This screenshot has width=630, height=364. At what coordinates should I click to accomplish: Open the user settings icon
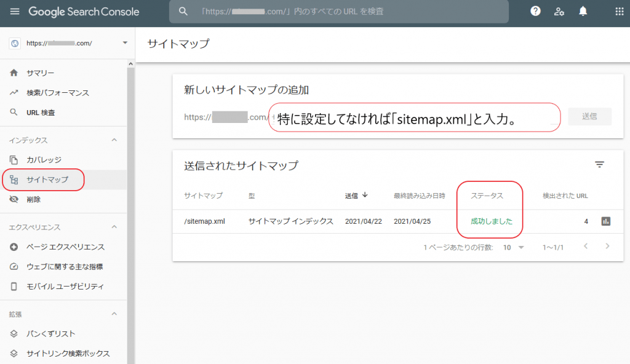point(559,11)
